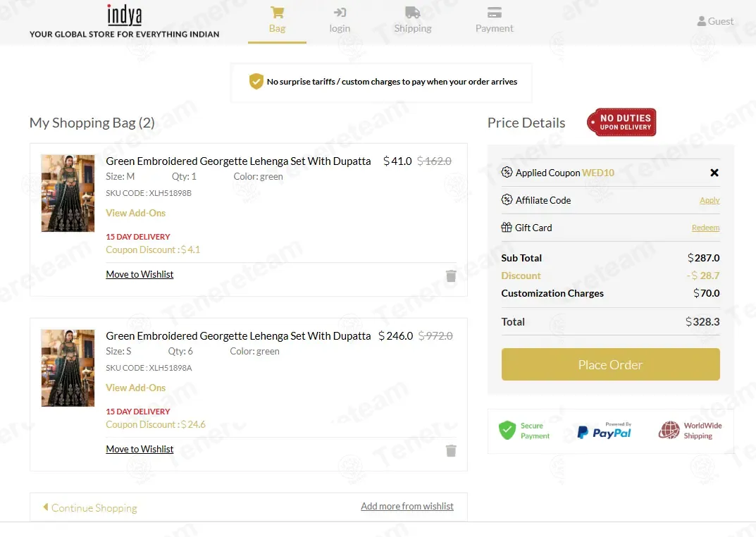Click the Guest user profile icon
756x537 pixels.
pyautogui.click(x=702, y=21)
